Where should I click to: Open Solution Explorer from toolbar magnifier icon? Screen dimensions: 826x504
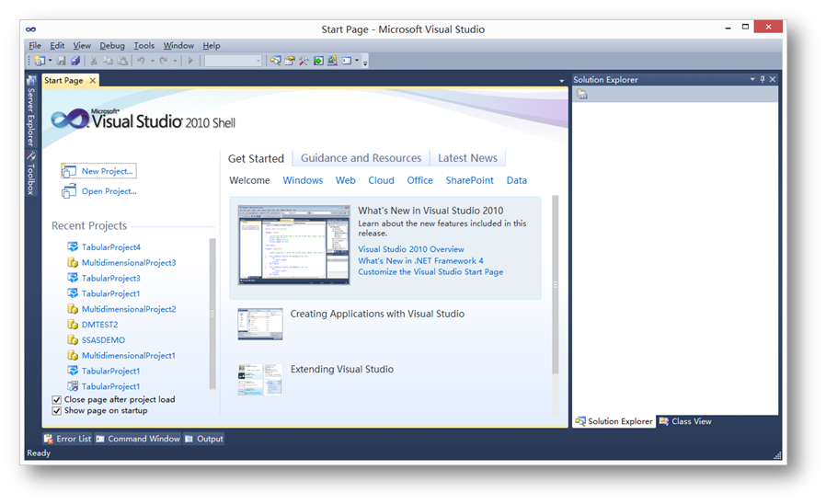[x=276, y=61]
